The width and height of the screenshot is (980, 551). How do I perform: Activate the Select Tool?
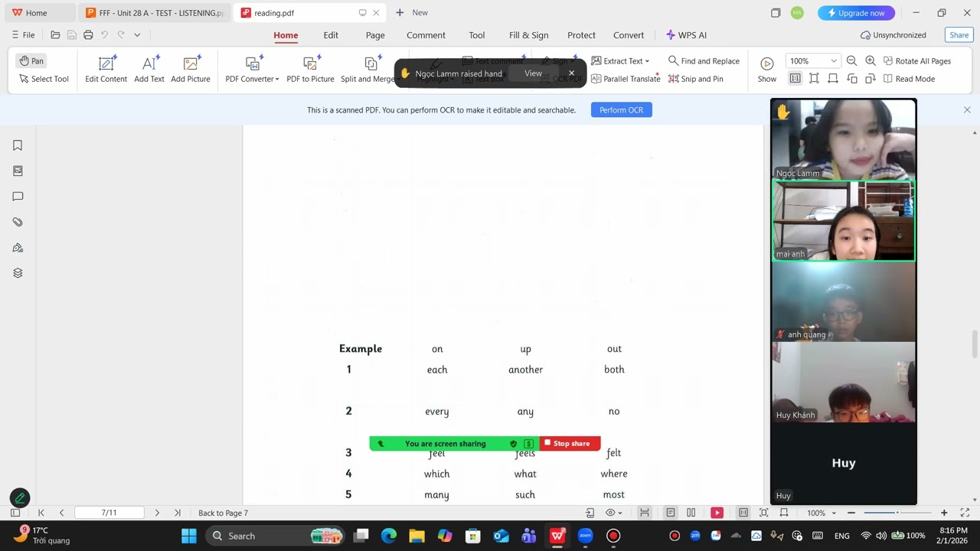coord(44,79)
